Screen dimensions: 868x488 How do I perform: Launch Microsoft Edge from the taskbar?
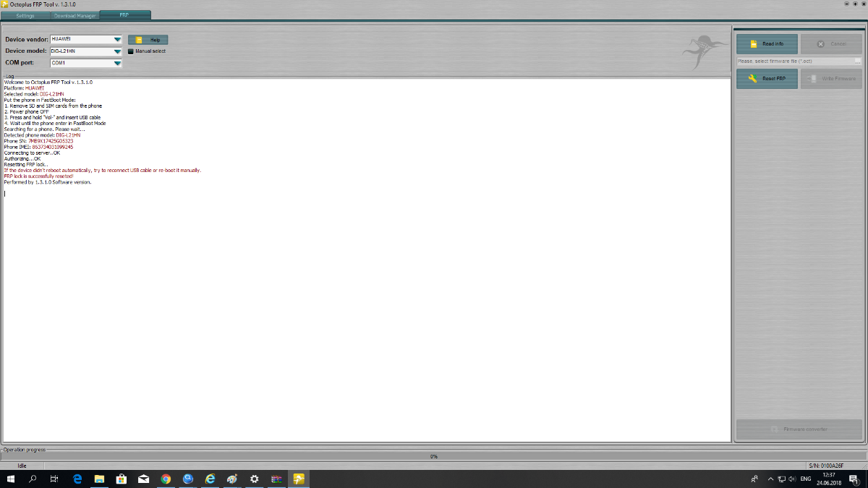(77, 479)
